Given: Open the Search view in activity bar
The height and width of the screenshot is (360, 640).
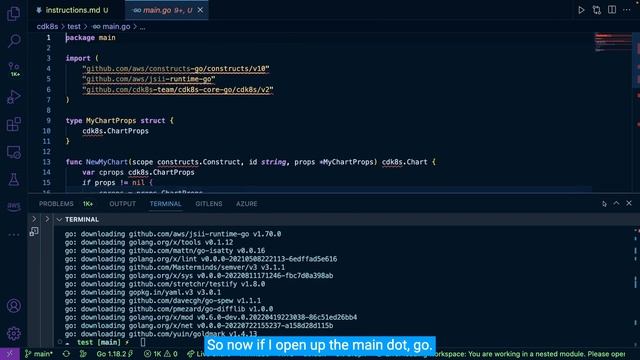Looking at the screenshot, I should click(x=13, y=40).
